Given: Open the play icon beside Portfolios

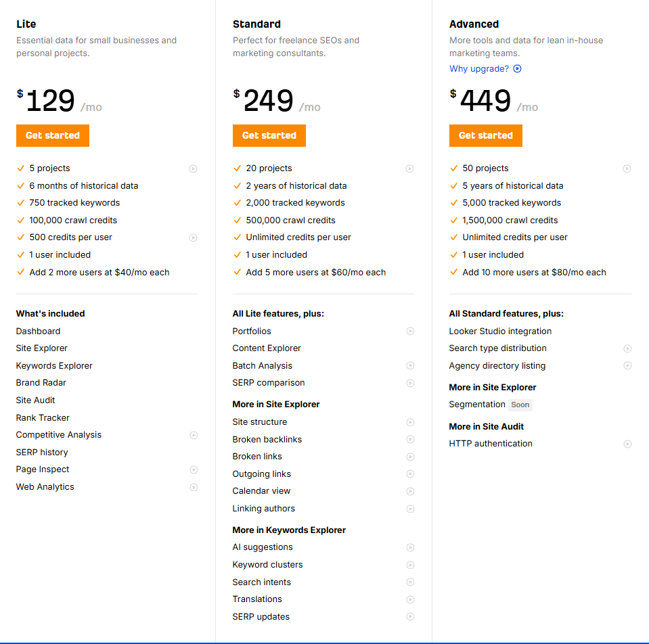Looking at the screenshot, I should [410, 331].
